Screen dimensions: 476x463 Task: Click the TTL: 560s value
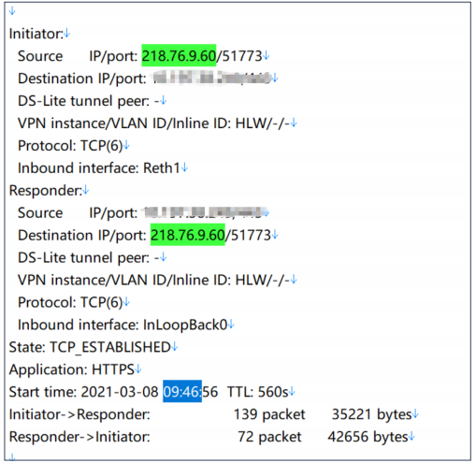tap(257, 392)
